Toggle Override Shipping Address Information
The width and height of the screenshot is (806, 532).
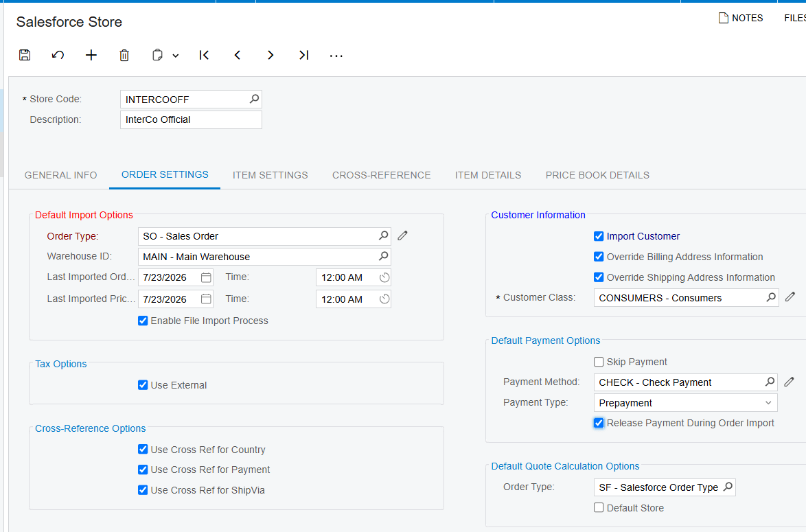(599, 277)
